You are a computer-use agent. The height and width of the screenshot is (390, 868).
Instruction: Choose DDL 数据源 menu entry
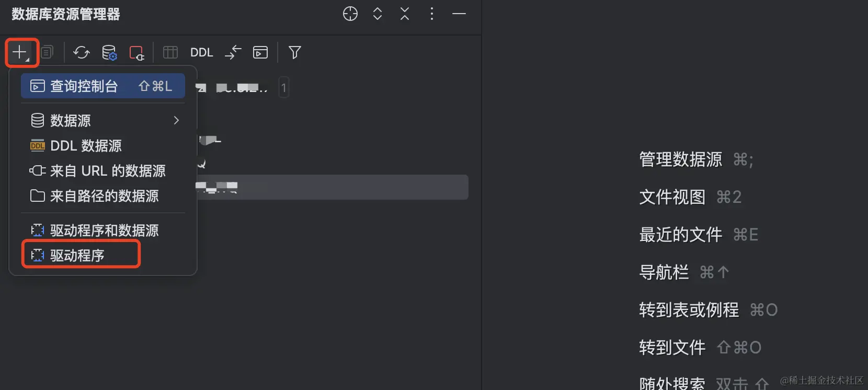point(103,145)
